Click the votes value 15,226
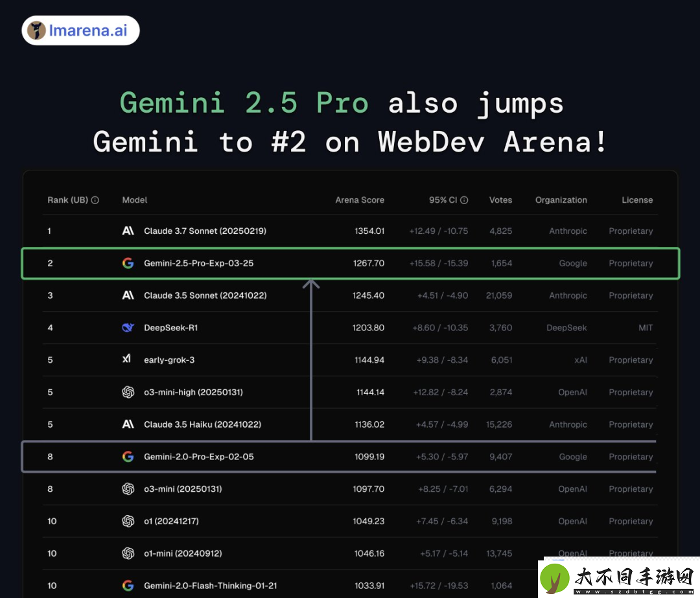Viewport: 700px width, 598px height. coord(499,424)
